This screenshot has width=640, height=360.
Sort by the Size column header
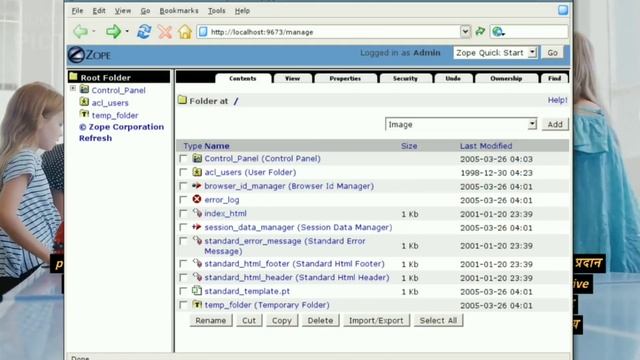409,146
